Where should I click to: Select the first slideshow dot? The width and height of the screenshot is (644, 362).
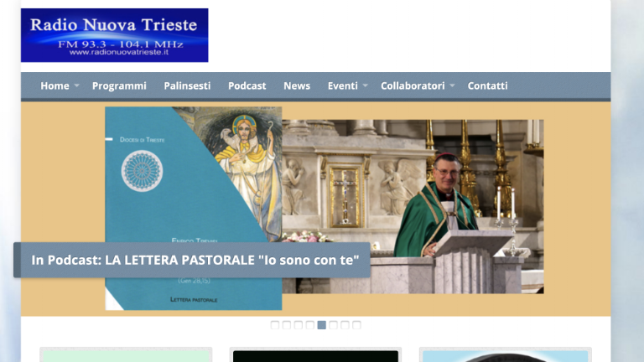(x=275, y=325)
